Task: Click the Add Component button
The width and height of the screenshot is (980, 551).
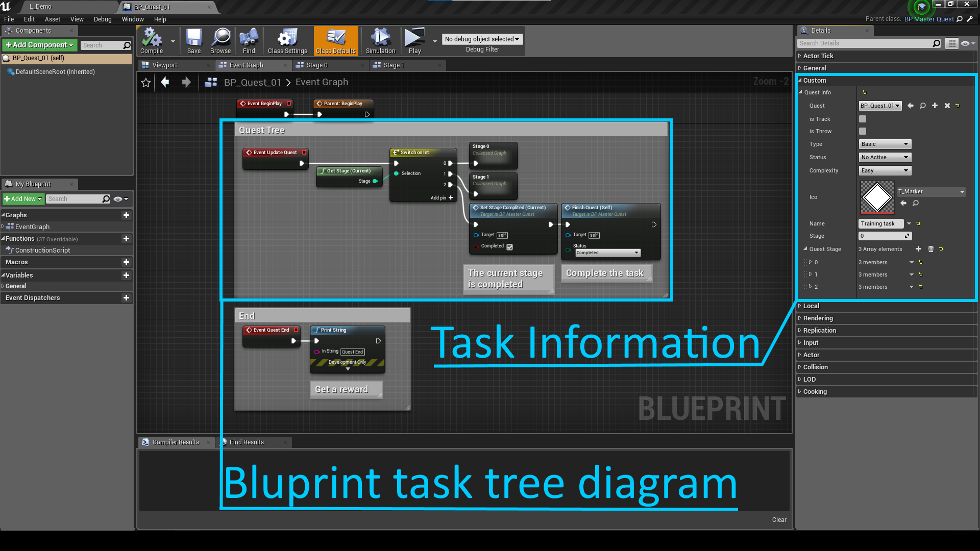Action: [x=39, y=45]
